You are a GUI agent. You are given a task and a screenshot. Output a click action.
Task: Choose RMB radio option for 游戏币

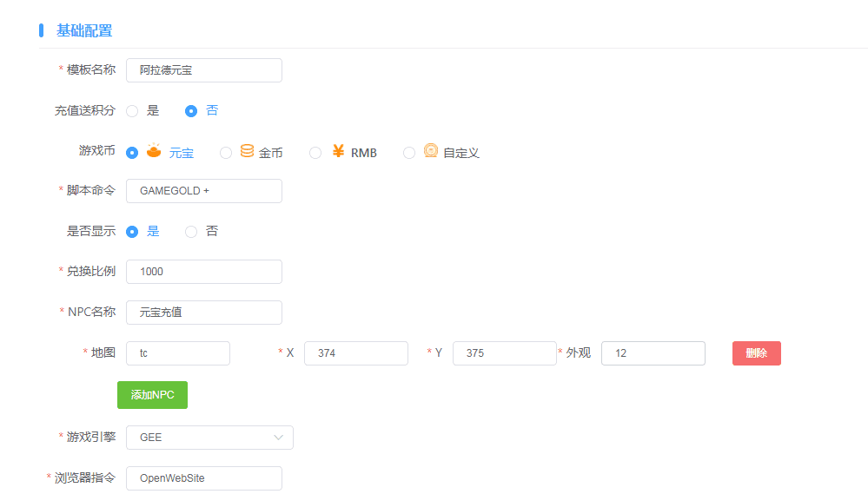pyautogui.click(x=316, y=153)
